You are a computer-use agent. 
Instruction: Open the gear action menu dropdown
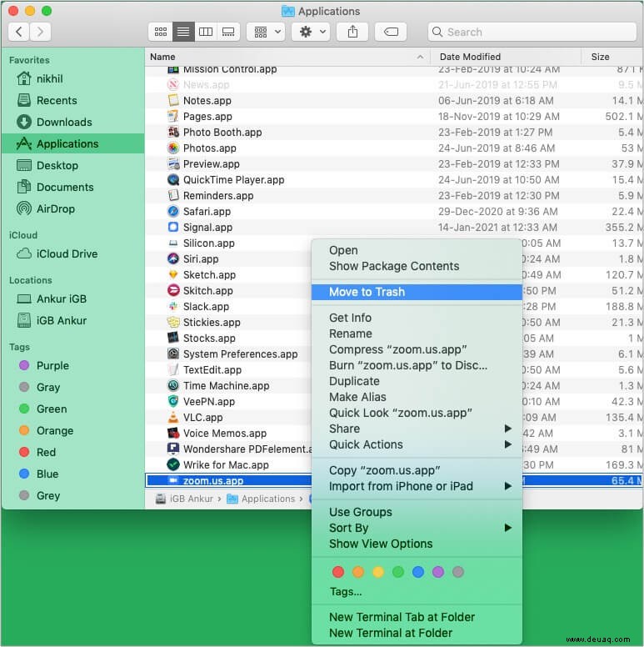pyautogui.click(x=311, y=32)
